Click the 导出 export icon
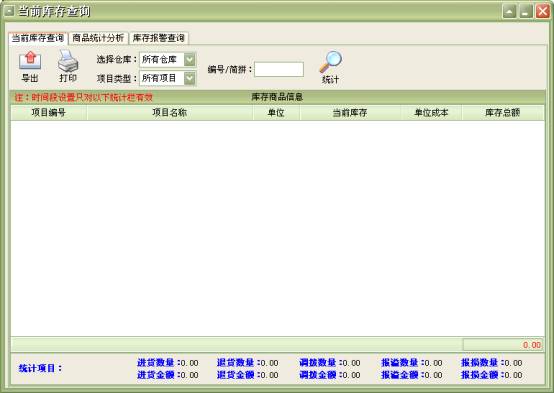This screenshot has width=554, height=393. pyautogui.click(x=30, y=60)
